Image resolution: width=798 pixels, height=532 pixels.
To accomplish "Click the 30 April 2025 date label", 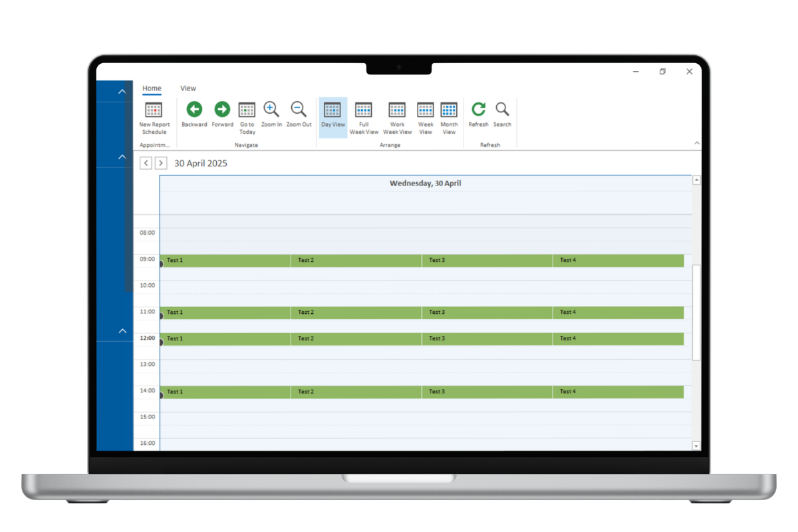I will click(x=201, y=164).
